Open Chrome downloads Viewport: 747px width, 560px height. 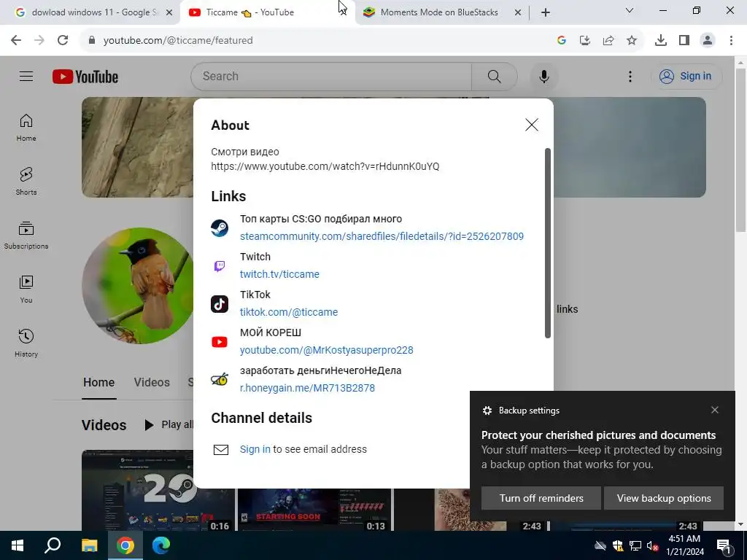(x=661, y=41)
